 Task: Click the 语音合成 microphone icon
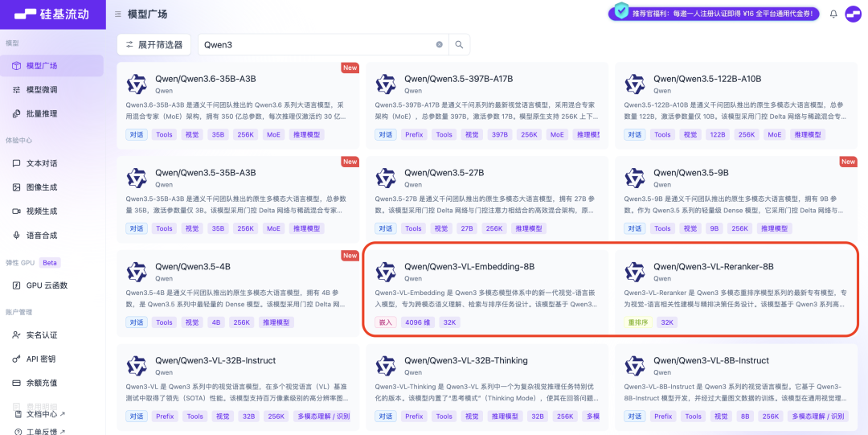coord(17,235)
